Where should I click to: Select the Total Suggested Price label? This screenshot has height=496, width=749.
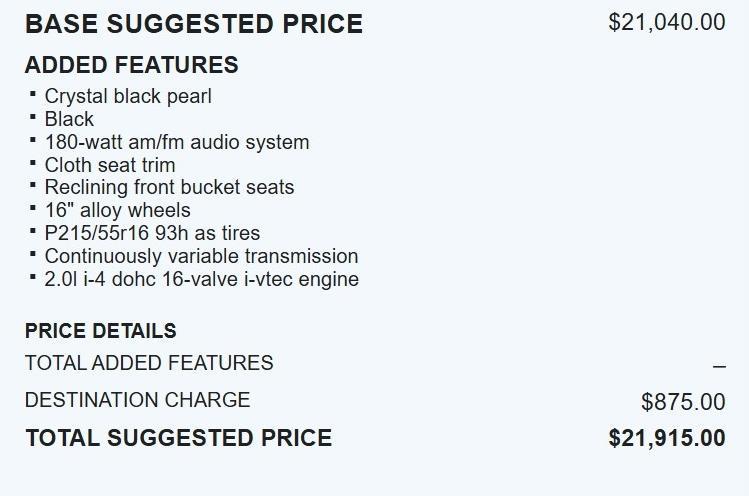178,438
